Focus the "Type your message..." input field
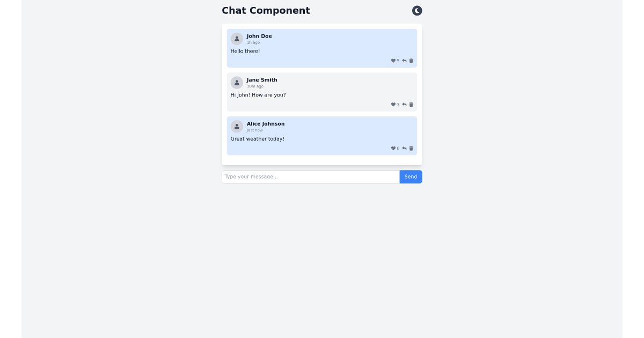This screenshot has width=644, height=338. tap(310, 177)
